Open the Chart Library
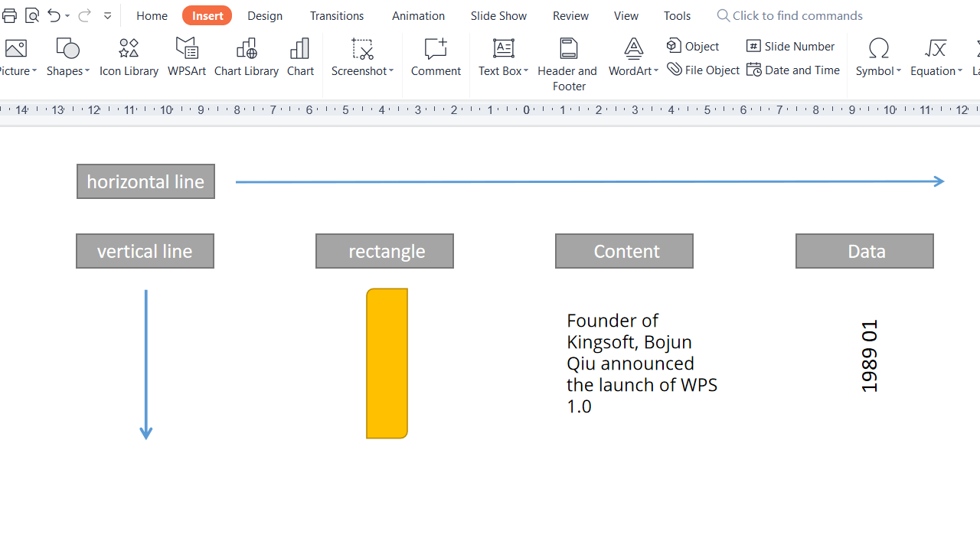This screenshot has height=551, width=980. (247, 57)
